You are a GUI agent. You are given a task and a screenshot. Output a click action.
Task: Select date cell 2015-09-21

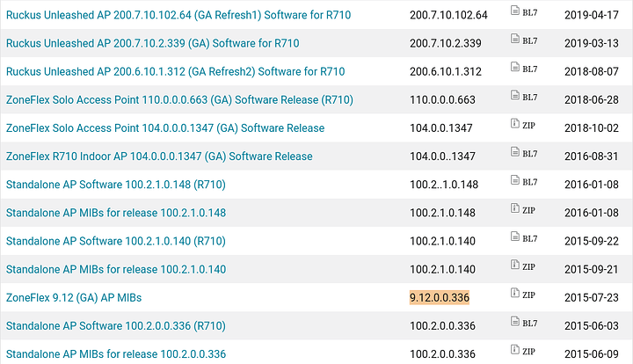pyautogui.click(x=592, y=269)
